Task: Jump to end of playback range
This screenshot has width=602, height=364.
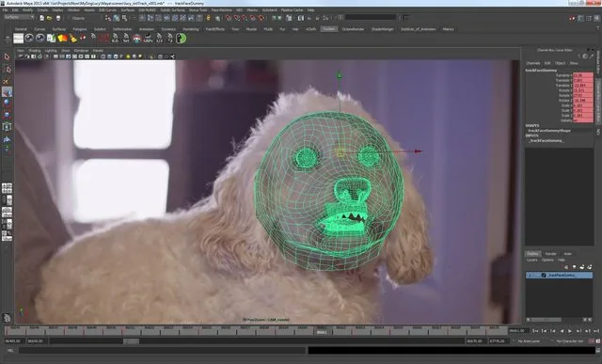Action: pyautogui.click(x=596, y=331)
